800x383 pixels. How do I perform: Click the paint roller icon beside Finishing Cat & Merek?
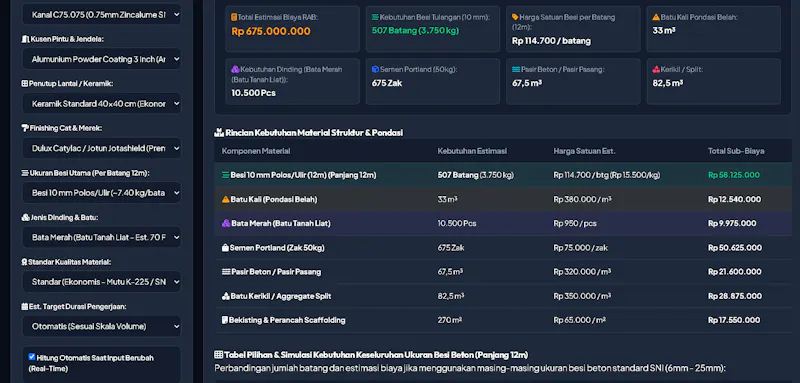tap(25, 128)
